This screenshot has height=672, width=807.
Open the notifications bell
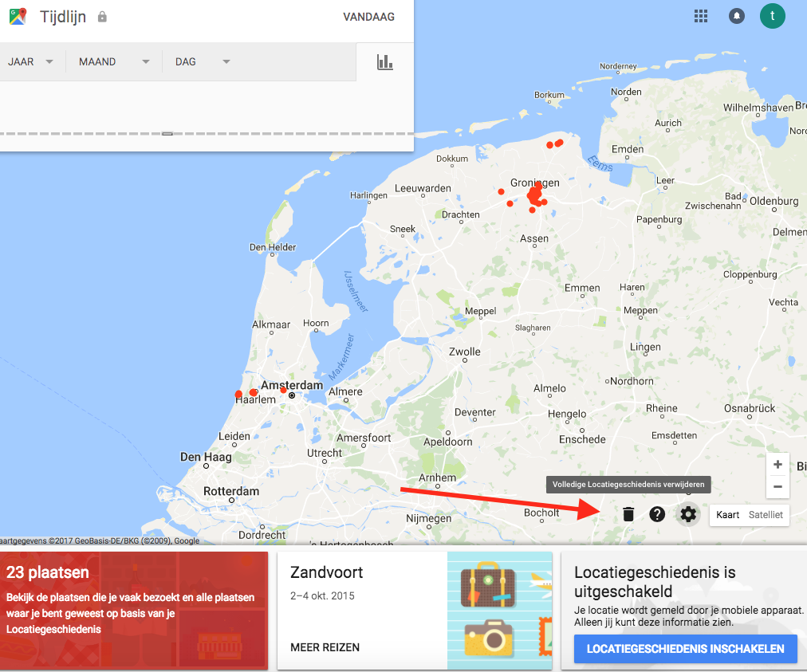point(736,15)
